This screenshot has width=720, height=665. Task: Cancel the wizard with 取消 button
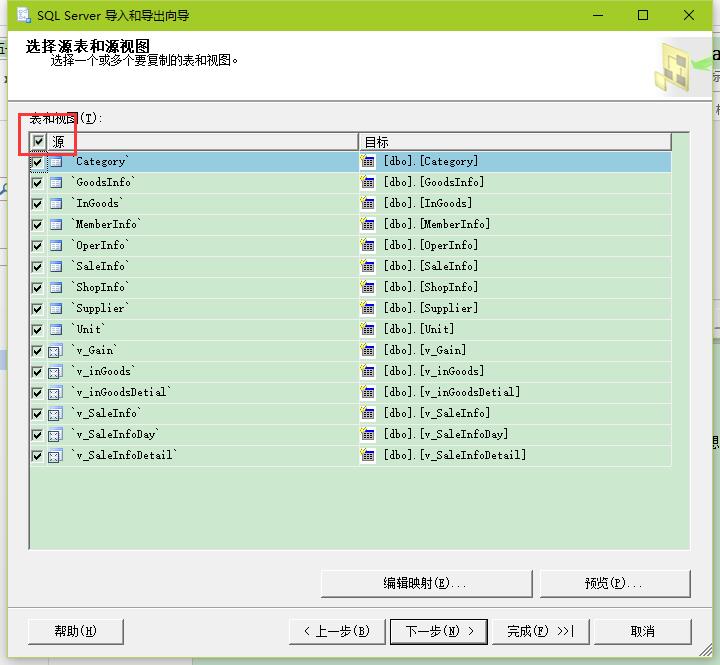coord(642,631)
